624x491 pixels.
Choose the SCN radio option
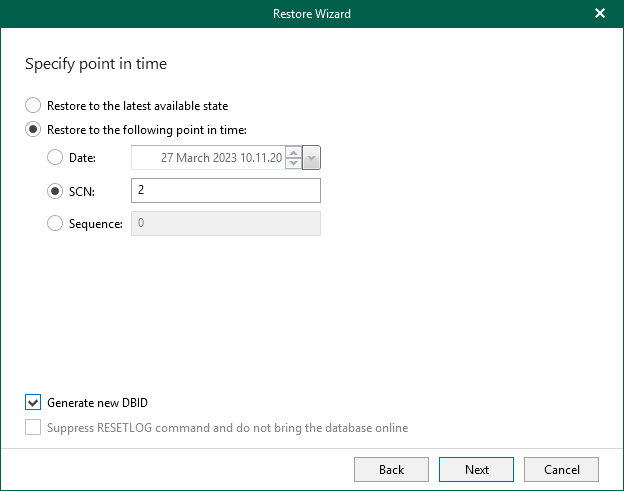pos(56,191)
